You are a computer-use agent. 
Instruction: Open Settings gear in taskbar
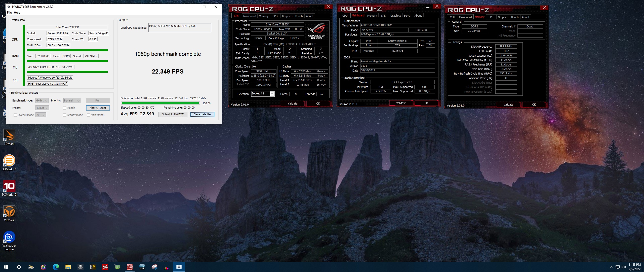[19, 267]
